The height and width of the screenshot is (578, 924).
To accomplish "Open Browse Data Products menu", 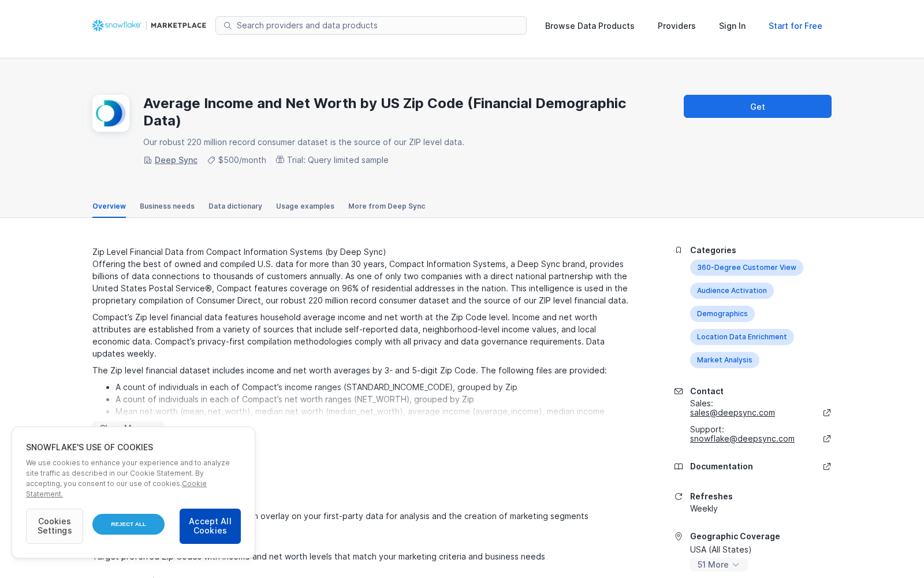I will coord(590,26).
